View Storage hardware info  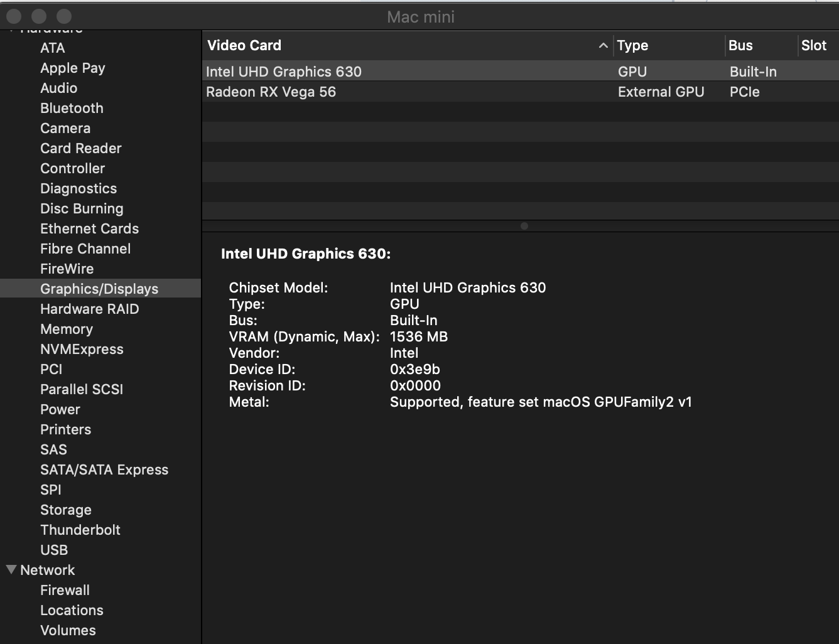click(x=66, y=510)
